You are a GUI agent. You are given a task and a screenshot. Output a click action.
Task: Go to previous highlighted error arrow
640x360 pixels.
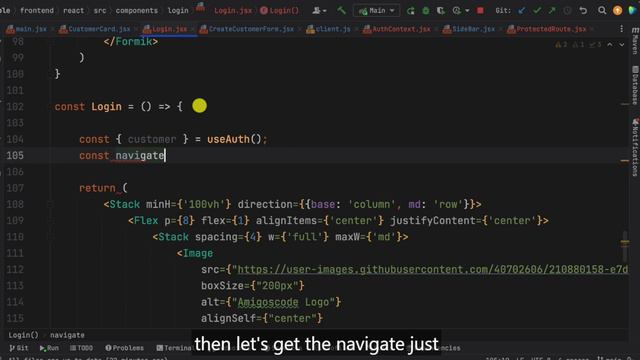(610, 44)
